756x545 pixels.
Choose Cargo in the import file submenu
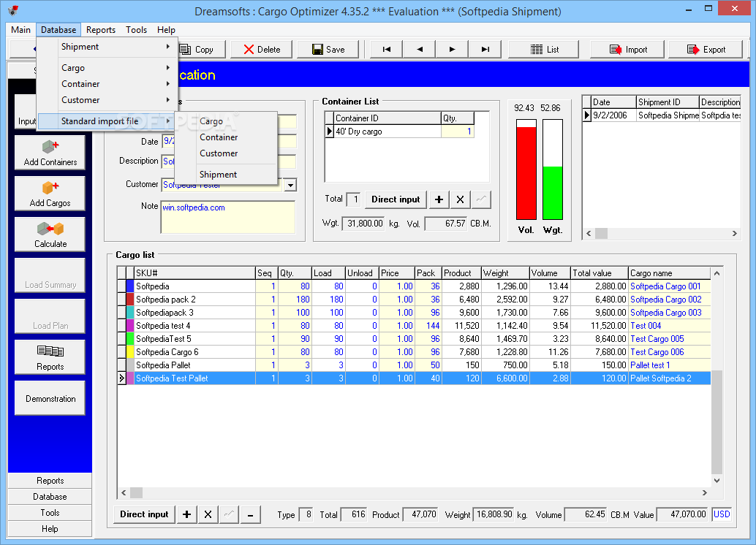[226, 121]
